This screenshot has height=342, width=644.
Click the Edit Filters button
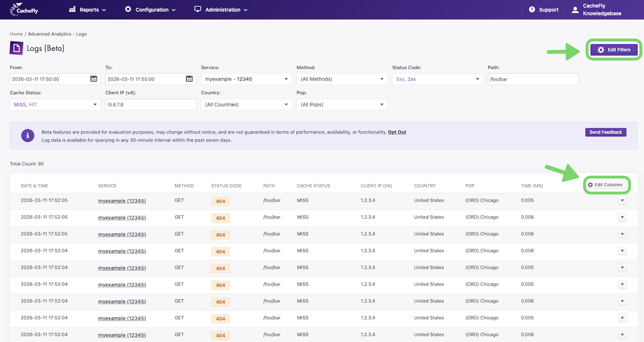coord(614,50)
